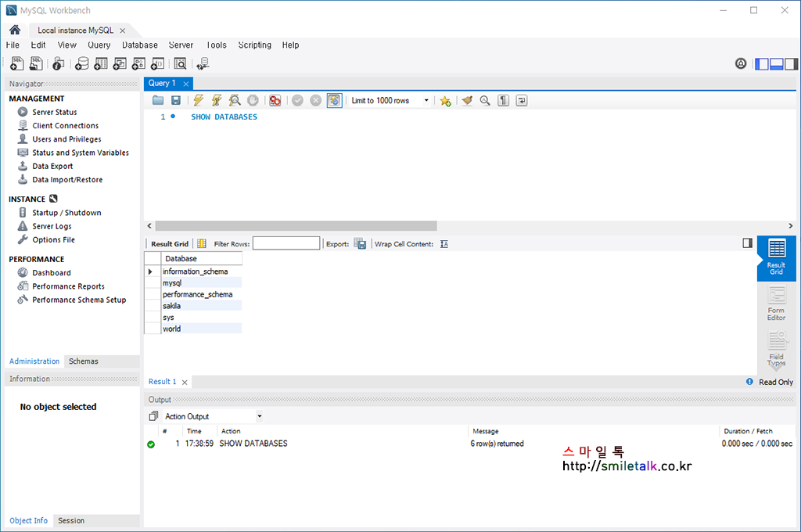801x532 pixels.
Task: Create a new function toolbar icon
Action: [157, 63]
